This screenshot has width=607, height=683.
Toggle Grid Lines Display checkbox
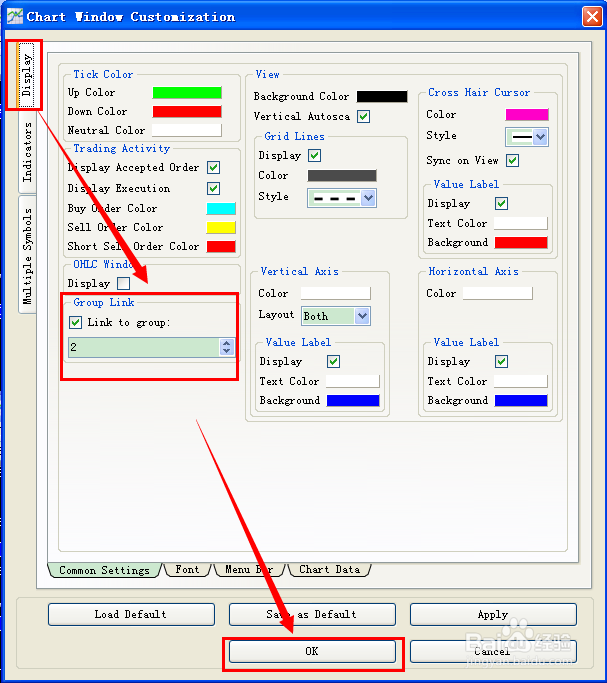[x=314, y=156]
